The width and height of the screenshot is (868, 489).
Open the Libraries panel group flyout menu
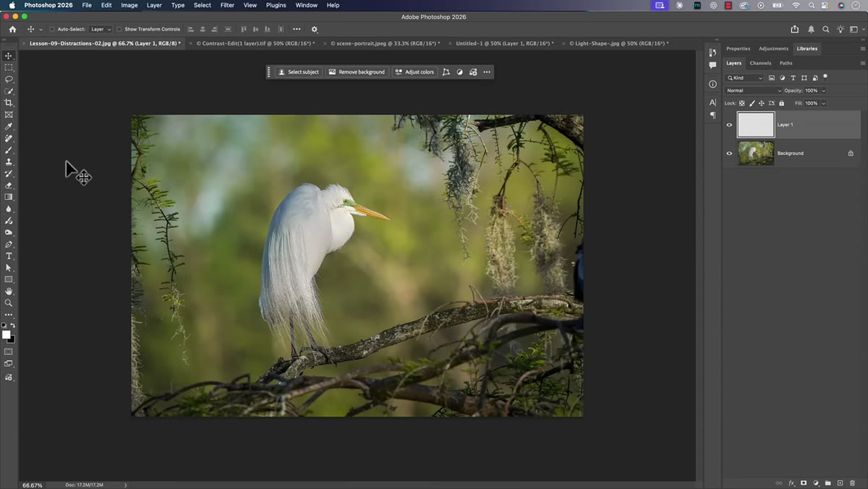(x=862, y=48)
